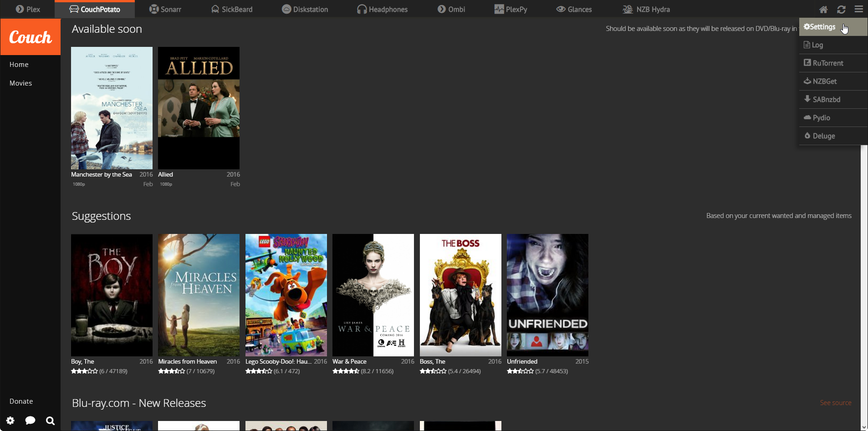Toggle the hamburger menu icon
Viewport: 868px width, 431px height.
859,9
